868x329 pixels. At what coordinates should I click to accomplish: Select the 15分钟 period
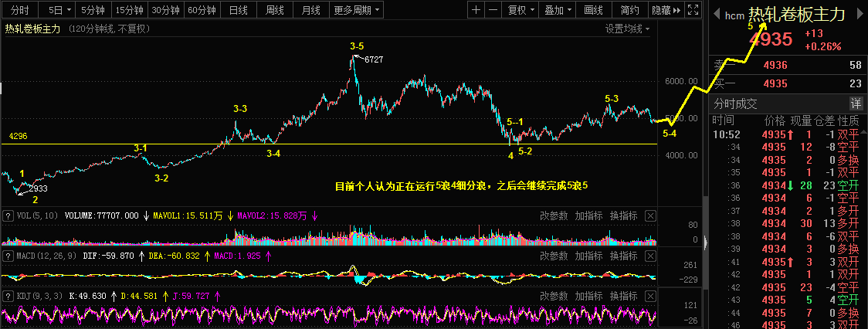pos(128,10)
